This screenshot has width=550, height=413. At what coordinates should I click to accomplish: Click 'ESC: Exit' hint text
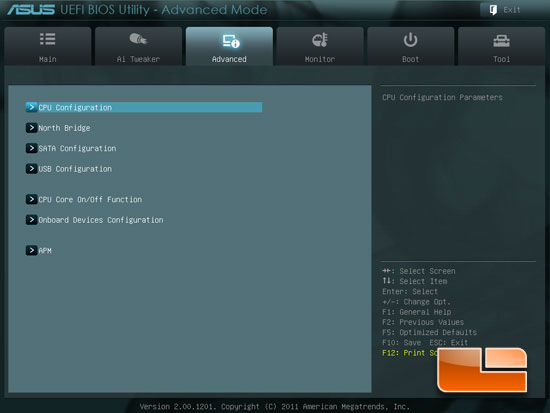pyautogui.click(x=449, y=342)
